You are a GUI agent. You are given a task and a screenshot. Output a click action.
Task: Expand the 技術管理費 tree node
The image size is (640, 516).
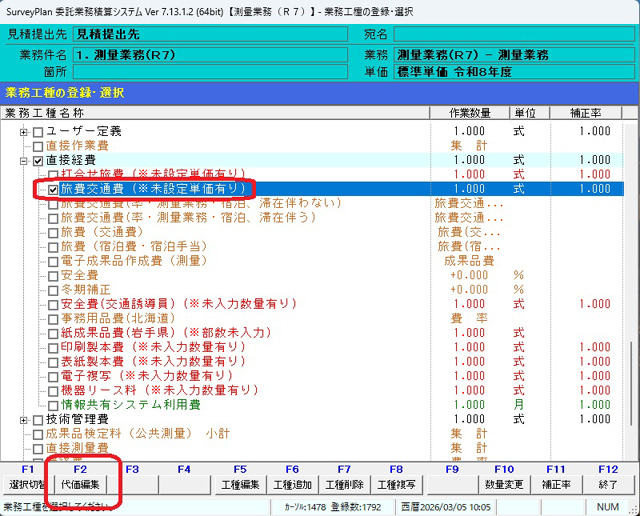pyautogui.click(x=24, y=420)
